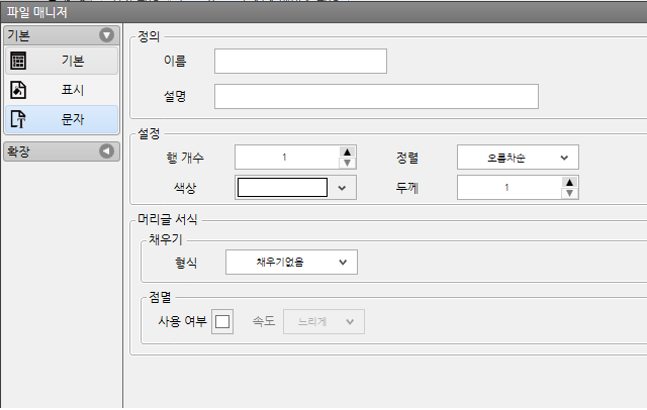The width and height of the screenshot is (647, 410).
Task: Increase 두께 with up arrow
Action: point(569,182)
